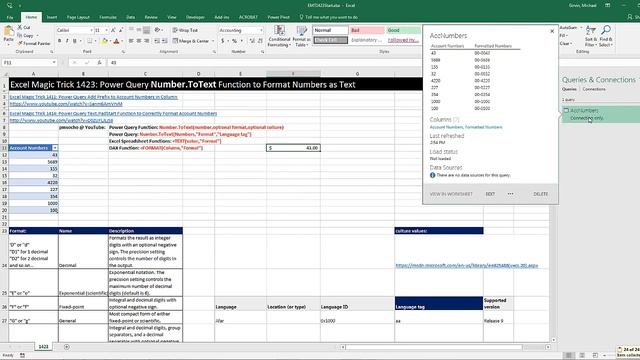Toggle Middle vertical alignment

139,30
